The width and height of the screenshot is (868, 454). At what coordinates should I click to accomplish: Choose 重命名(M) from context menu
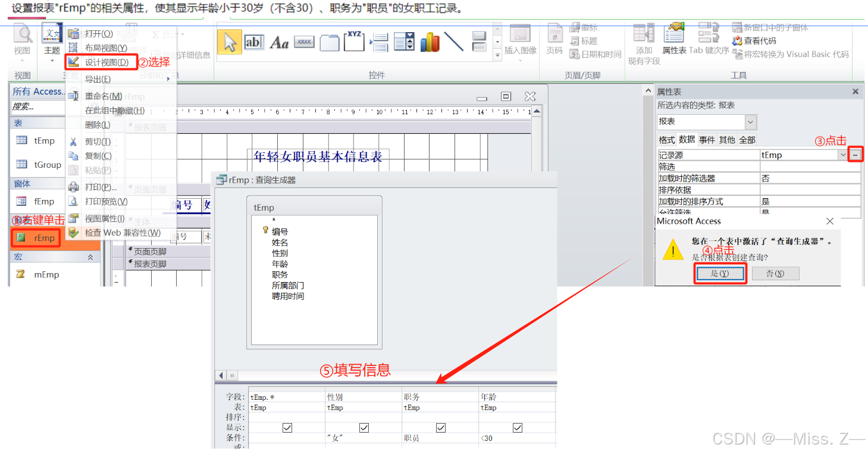coord(121,96)
